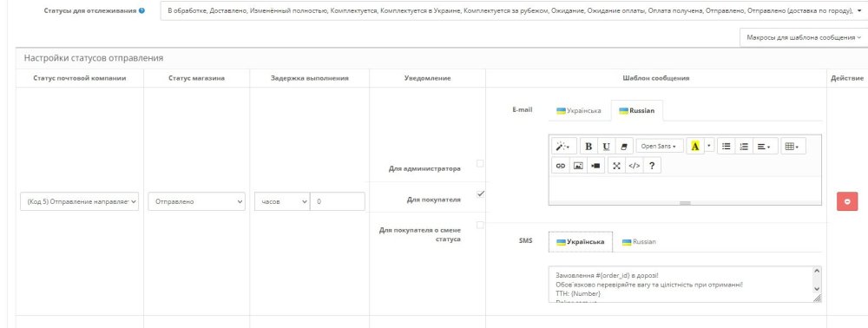The height and width of the screenshot is (328, 868).
Task: Click the Настройки статусов отправления heading
Action: 94,58
